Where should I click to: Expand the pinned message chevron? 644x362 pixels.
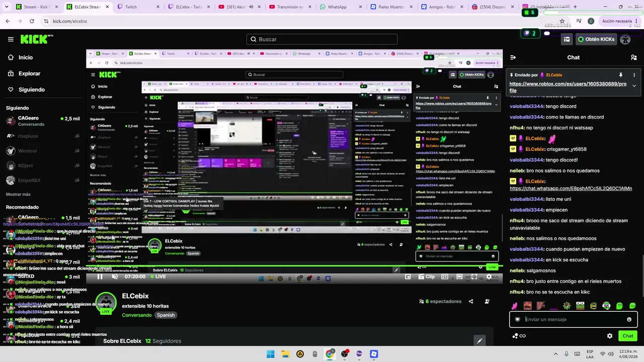click(634, 86)
